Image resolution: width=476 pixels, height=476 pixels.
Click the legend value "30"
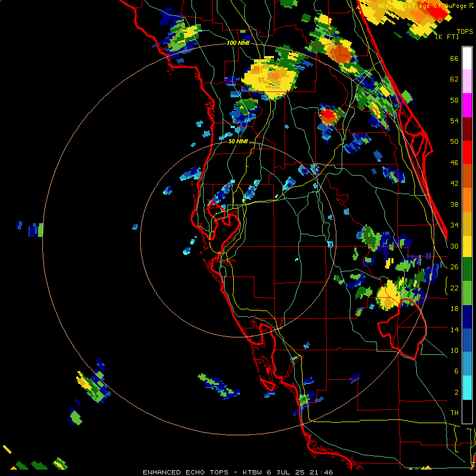[x=454, y=246]
